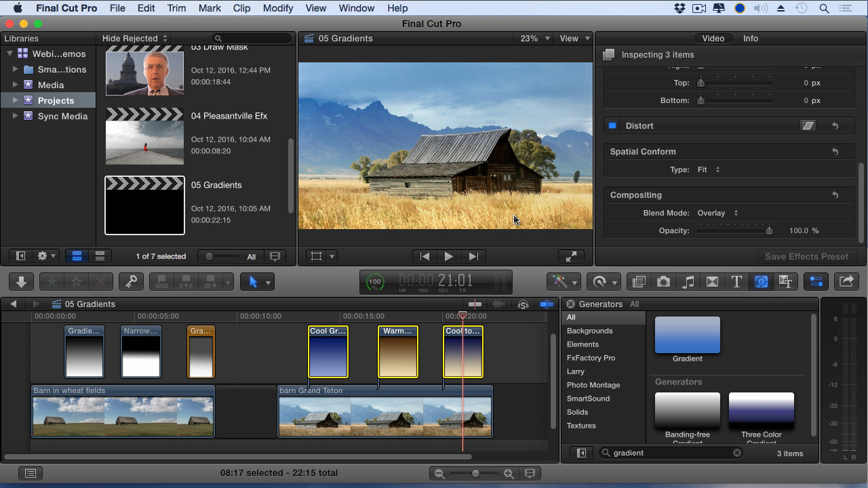This screenshot has height=488, width=868.
Task: Select the Backgrounds generator category
Action: pyautogui.click(x=589, y=331)
